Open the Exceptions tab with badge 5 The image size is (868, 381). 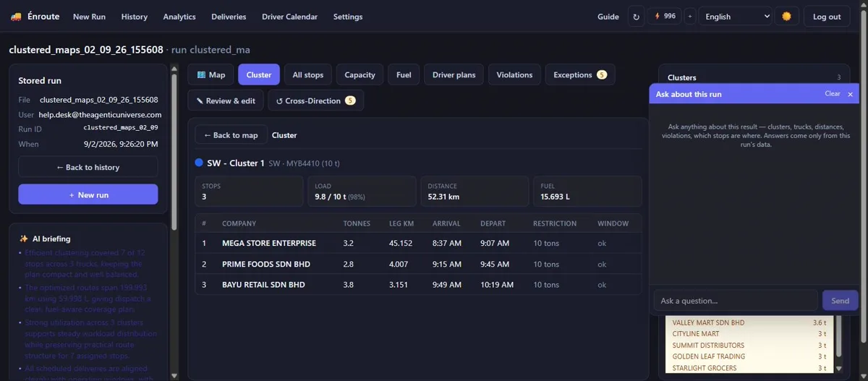(x=580, y=74)
